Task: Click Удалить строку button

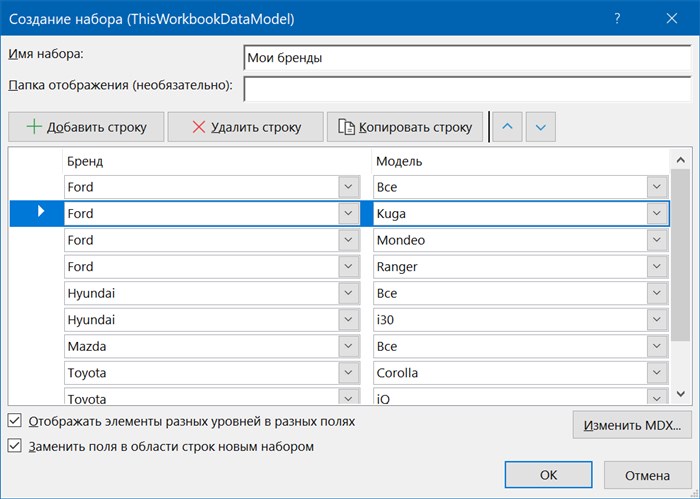Action: tap(246, 127)
